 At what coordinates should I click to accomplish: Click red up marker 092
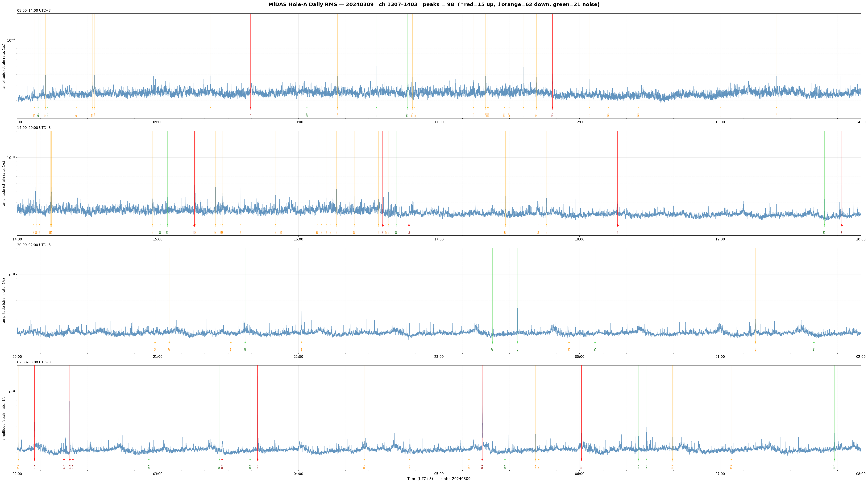pyautogui.click(x=582, y=459)
